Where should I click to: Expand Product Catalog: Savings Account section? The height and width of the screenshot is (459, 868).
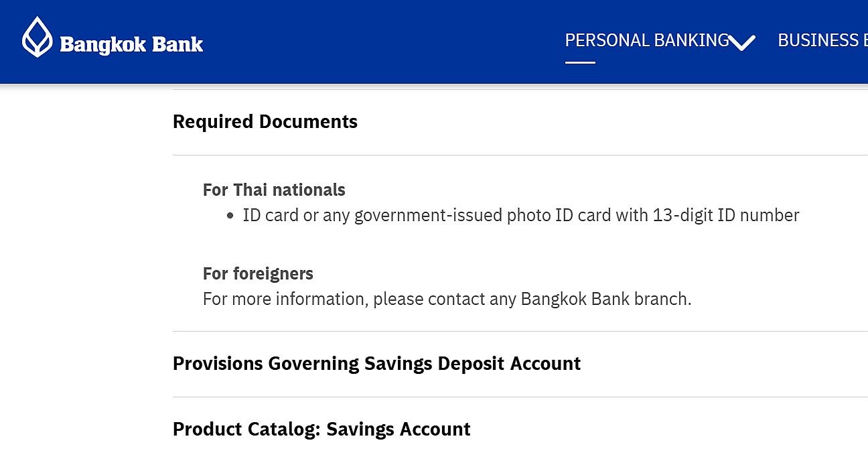[x=321, y=430]
